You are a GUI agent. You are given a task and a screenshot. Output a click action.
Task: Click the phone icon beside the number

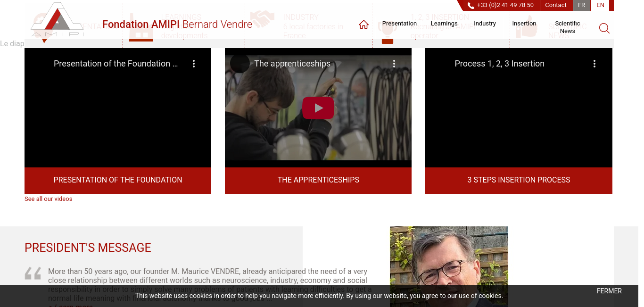(x=471, y=6)
